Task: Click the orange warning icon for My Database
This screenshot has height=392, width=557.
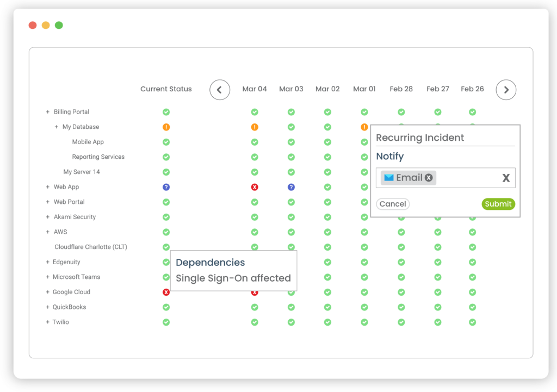Action: [166, 127]
